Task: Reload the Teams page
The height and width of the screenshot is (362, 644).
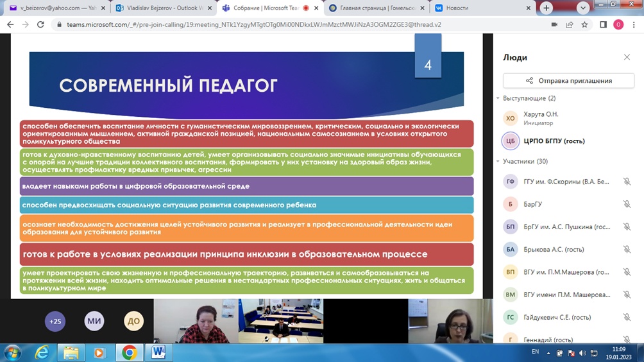Action: 40,25
